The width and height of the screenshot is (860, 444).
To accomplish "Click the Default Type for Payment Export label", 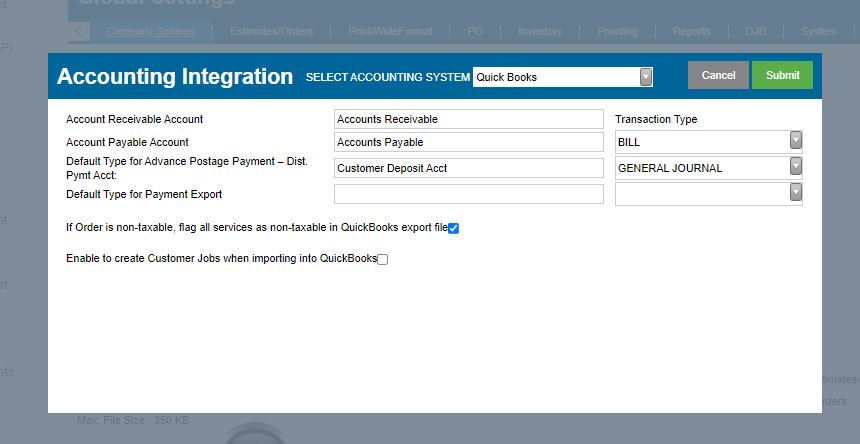I will pos(144,194).
